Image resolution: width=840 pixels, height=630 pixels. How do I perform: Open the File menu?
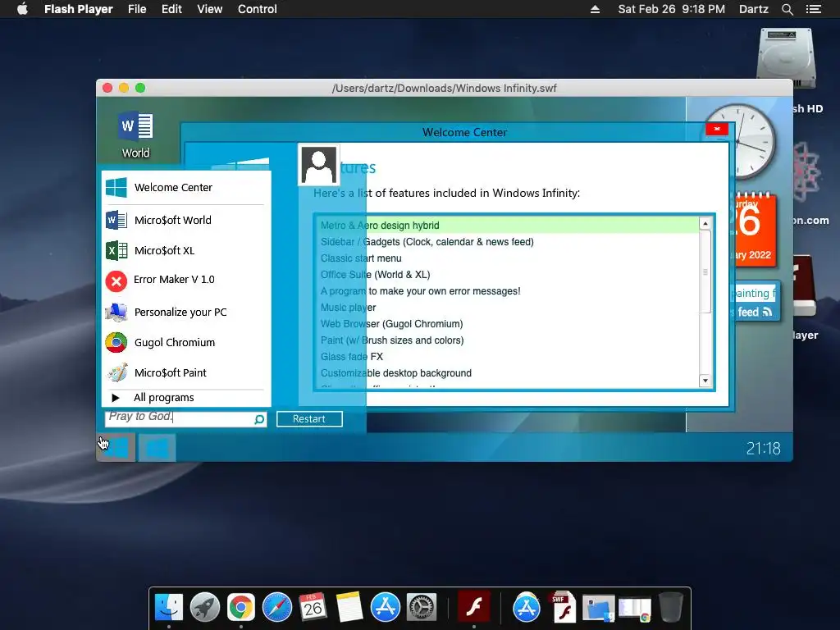(x=137, y=9)
